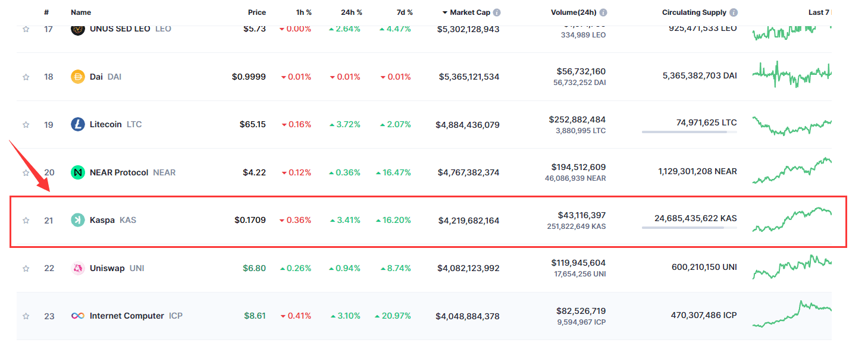The width and height of the screenshot is (868, 346).
Task: Click the Internet Computer infinity logo
Action: coord(78,316)
